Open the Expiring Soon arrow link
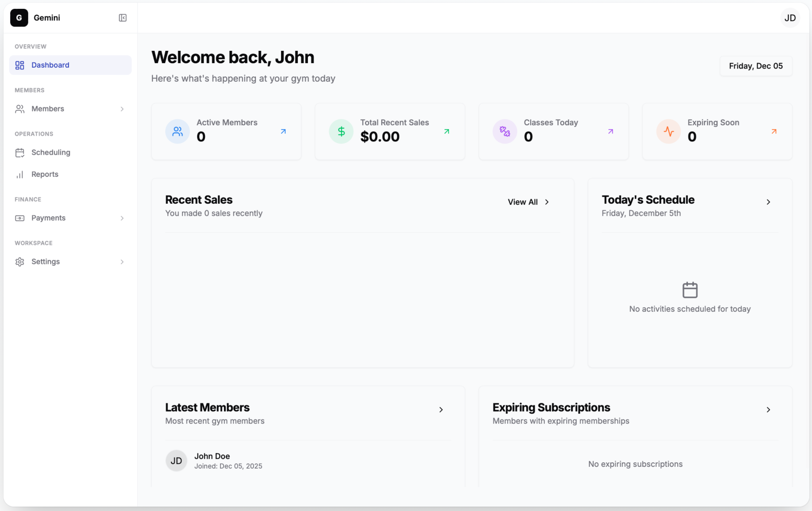812x511 pixels. click(x=774, y=131)
